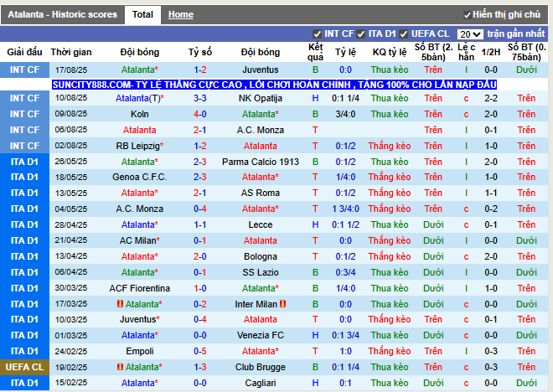Click Club Brugge team name
Screen dimensions: 553x392
[x=261, y=367]
